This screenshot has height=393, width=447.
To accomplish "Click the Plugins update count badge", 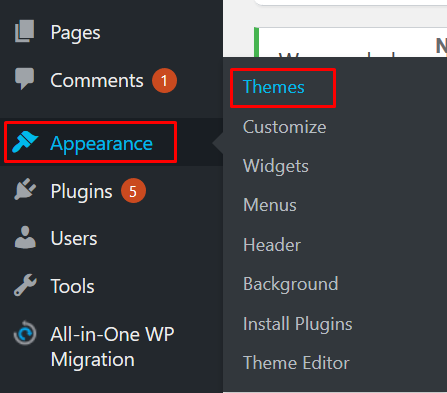I will click(133, 191).
